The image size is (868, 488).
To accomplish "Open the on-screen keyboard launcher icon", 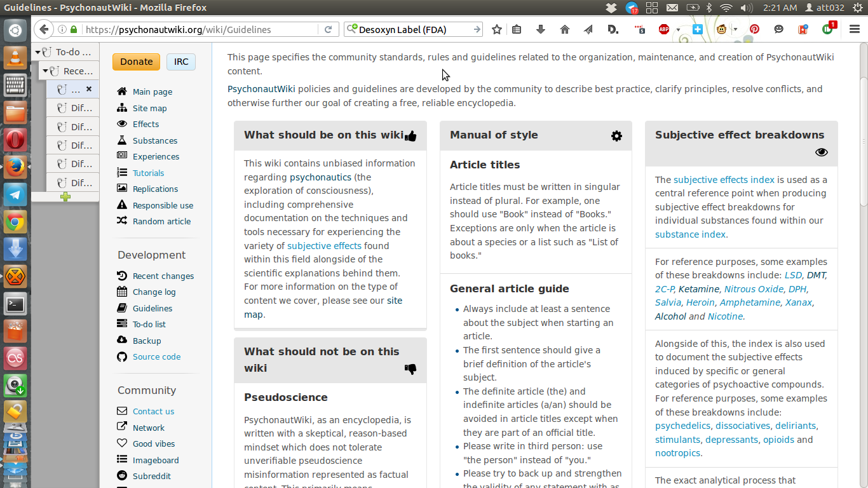I will [x=15, y=86].
